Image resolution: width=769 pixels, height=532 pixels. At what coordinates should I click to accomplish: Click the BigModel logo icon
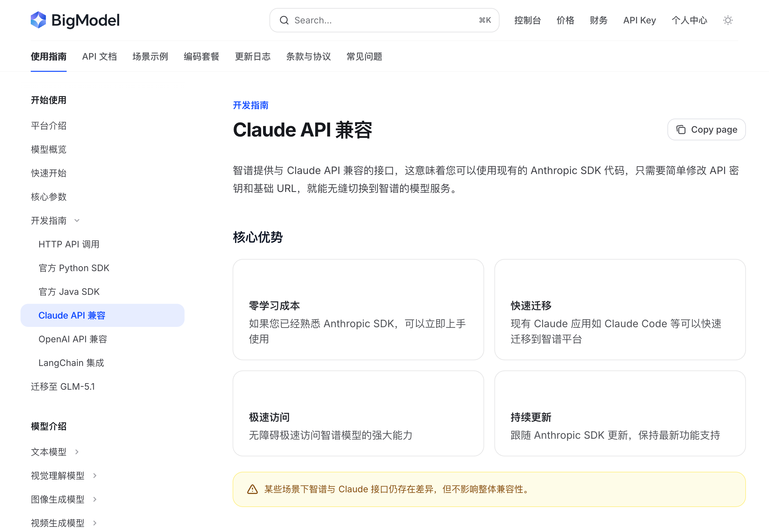point(38,20)
